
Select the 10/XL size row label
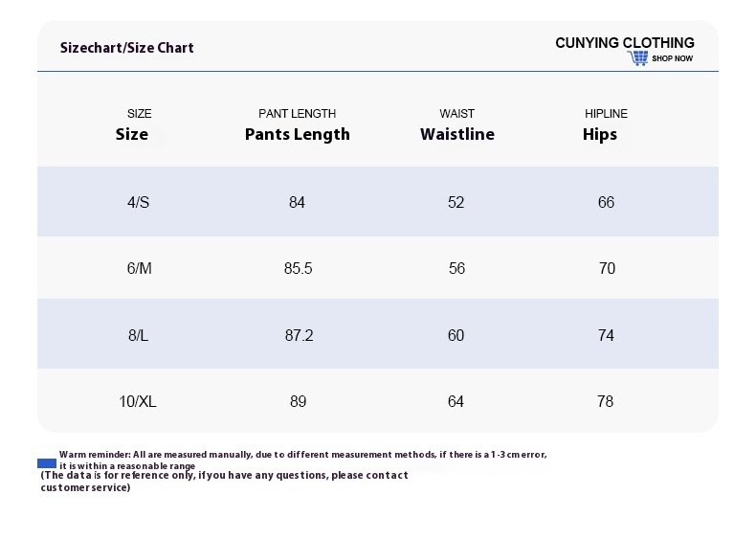click(138, 401)
